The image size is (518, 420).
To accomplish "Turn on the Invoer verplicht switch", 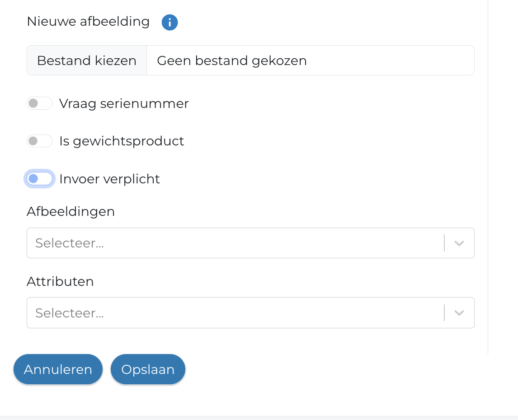I will [x=40, y=179].
